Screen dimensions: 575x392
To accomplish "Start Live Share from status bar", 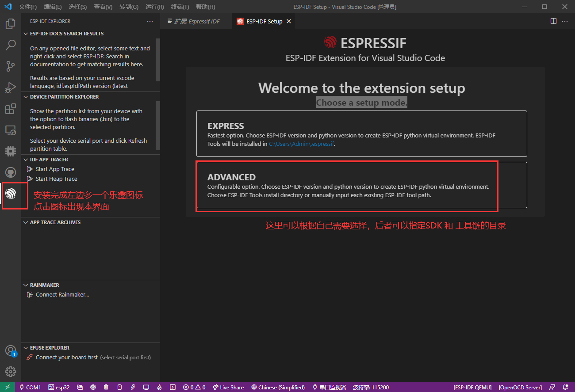I will point(228,387).
